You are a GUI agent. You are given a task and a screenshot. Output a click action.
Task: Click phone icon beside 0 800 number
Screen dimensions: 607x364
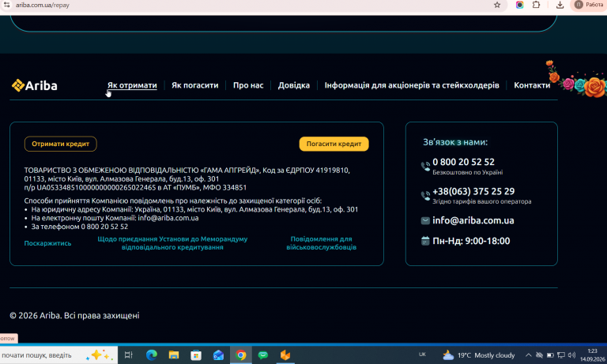425,167
